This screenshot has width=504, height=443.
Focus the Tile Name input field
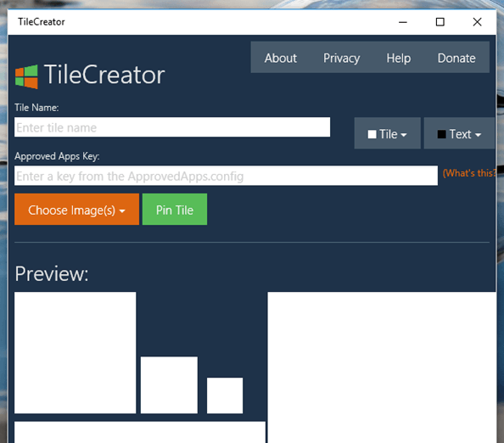[x=172, y=127]
